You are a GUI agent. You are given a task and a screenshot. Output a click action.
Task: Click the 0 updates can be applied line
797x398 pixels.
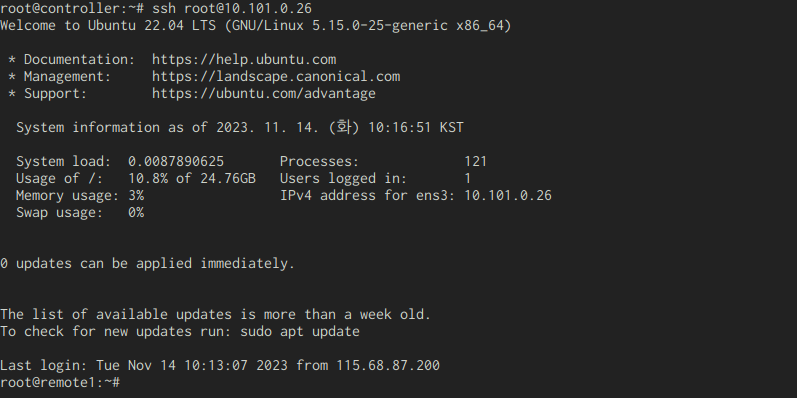147,263
